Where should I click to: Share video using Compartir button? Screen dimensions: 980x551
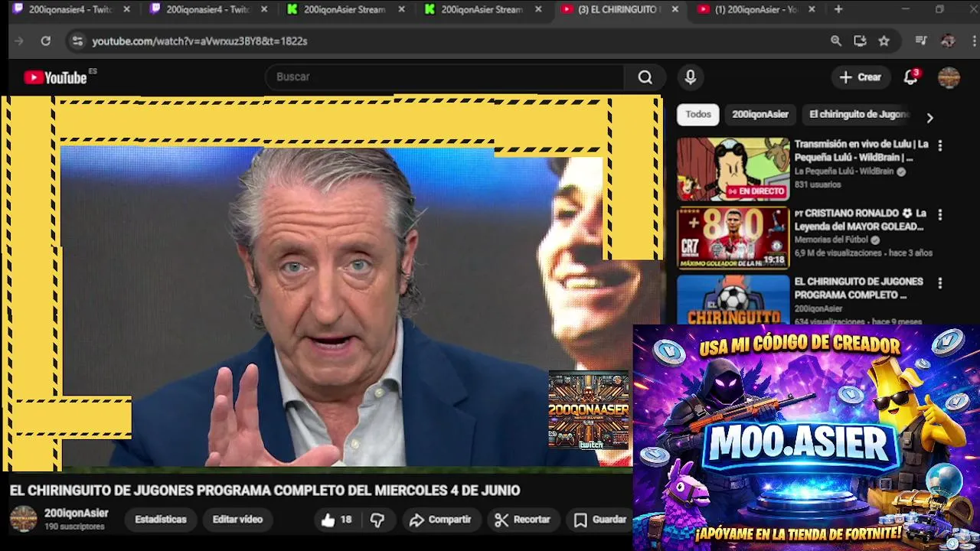coord(440,520)
